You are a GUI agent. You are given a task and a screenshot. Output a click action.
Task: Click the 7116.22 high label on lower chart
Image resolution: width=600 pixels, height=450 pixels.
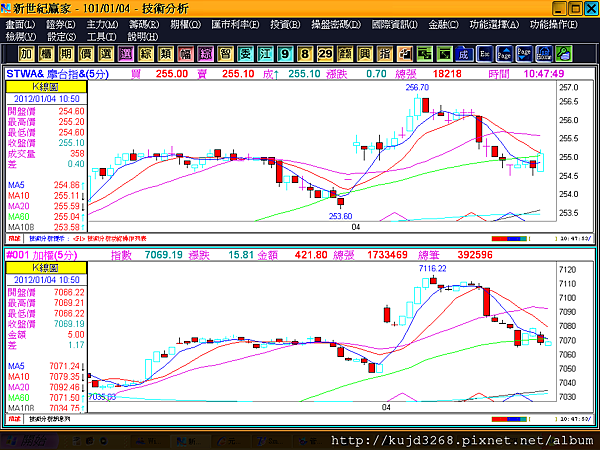(432, 269)
